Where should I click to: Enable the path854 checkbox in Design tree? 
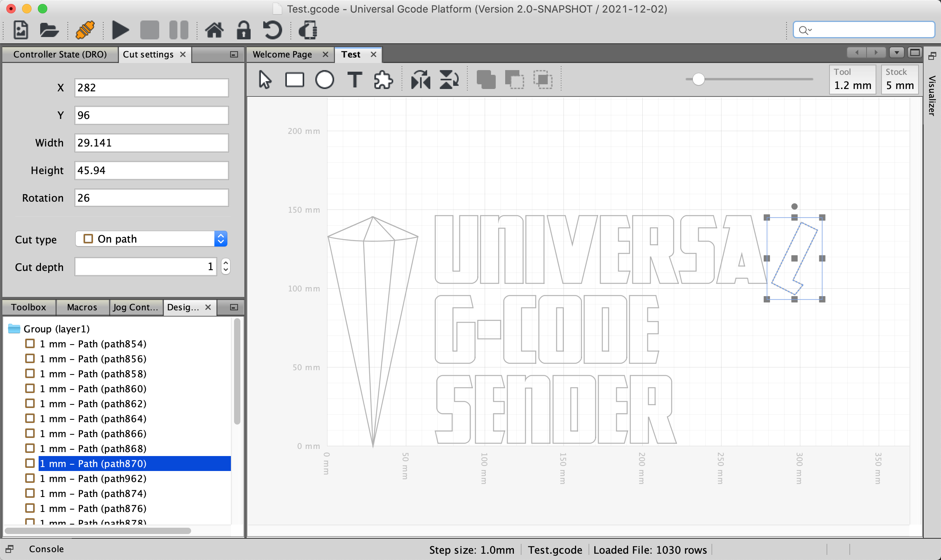point(30,343)
